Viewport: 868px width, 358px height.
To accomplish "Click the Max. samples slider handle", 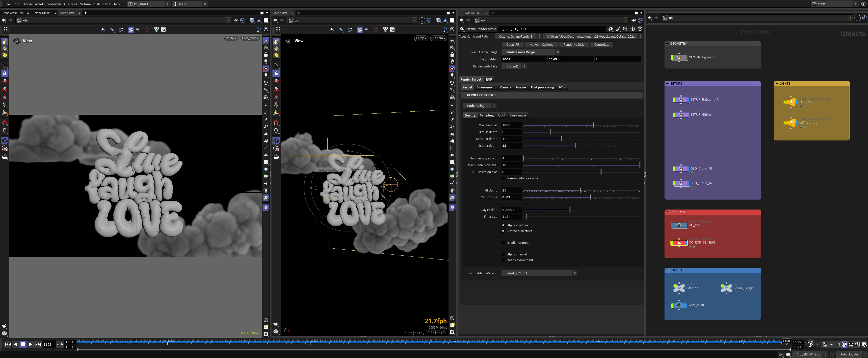I will coord(593,125).
